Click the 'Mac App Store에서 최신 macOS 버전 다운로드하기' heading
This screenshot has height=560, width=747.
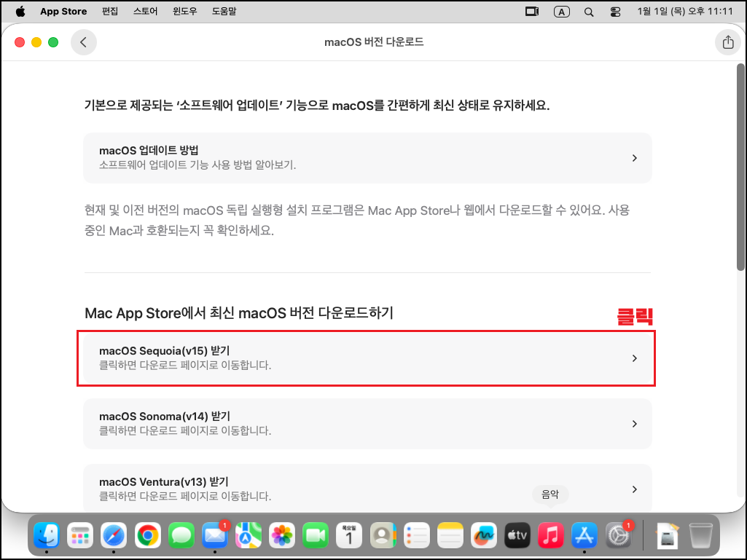click(239, 313)
